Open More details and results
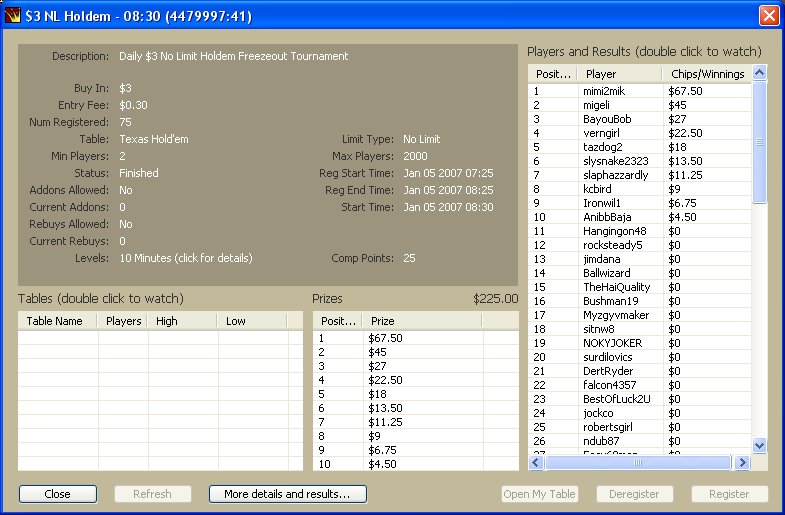Screen dimensions: 785x515 287,494
